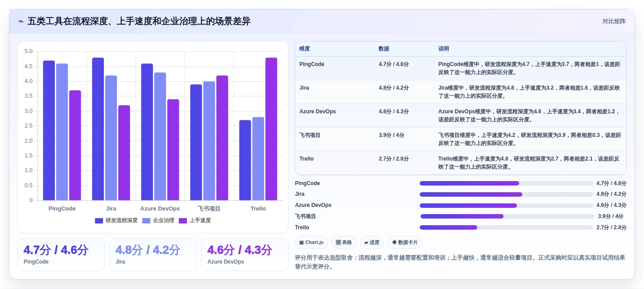Open the Jira data card
Screen dimensions: 644x289
pyautogui.click(x=153, y=255)
